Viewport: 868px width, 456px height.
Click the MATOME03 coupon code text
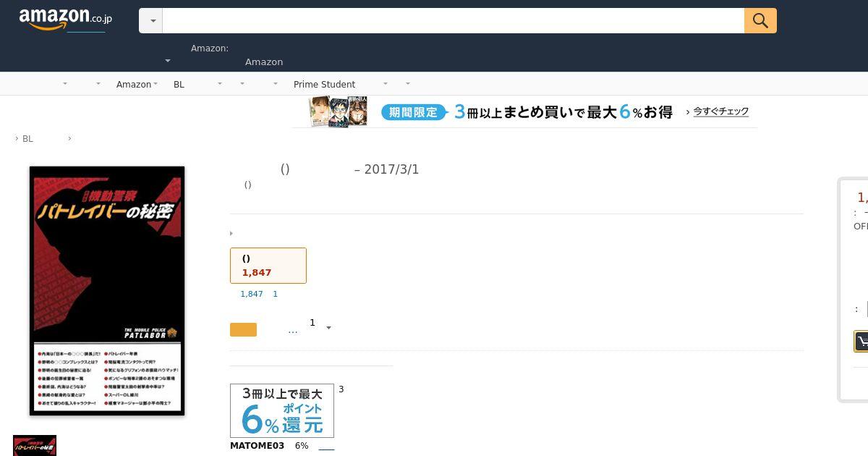pos(257,446)
